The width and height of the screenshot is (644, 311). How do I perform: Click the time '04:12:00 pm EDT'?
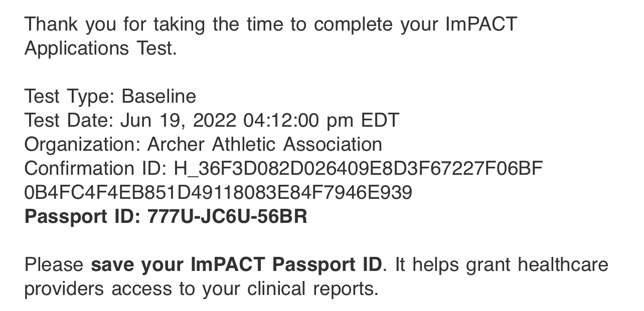(x=321, y=120)
